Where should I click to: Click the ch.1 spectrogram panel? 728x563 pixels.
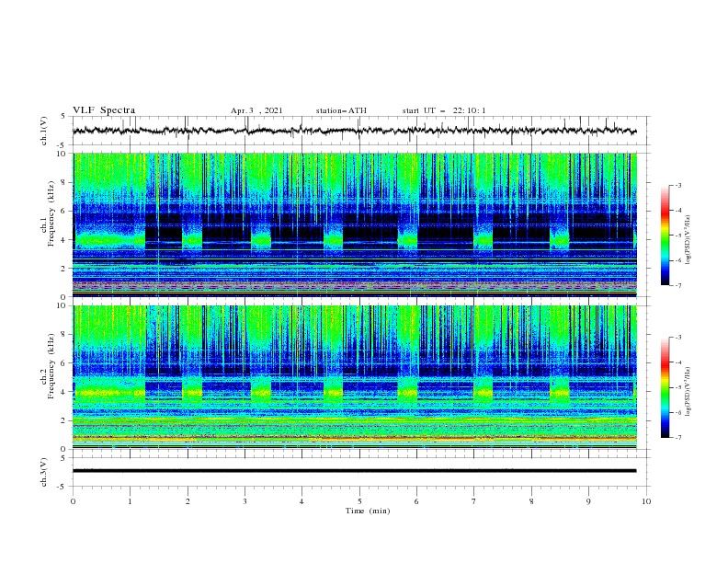point(354,224)
